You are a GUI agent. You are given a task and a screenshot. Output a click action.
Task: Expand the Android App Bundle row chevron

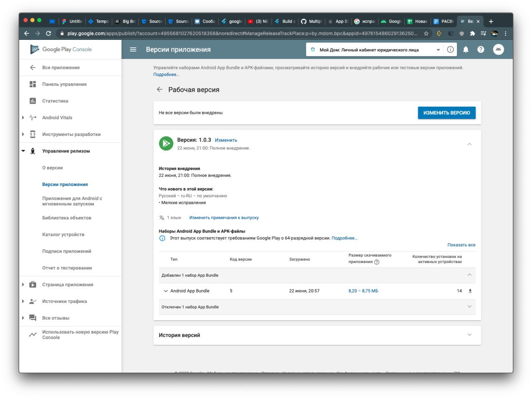165,291
